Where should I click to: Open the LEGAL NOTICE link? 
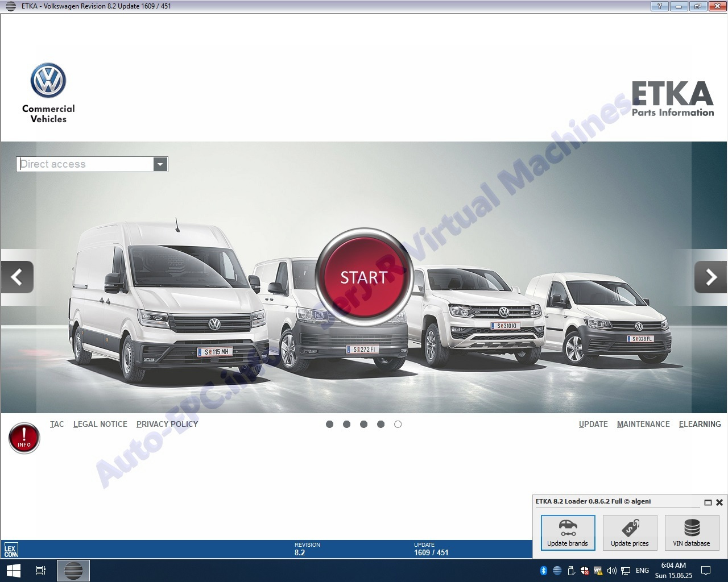tap(100, 424)
